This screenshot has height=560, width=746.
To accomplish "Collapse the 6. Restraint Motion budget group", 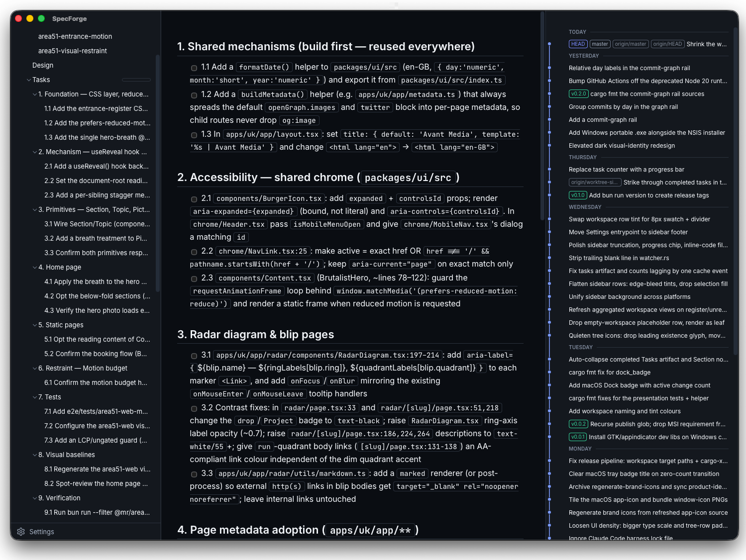I will [x=35, y=368].
